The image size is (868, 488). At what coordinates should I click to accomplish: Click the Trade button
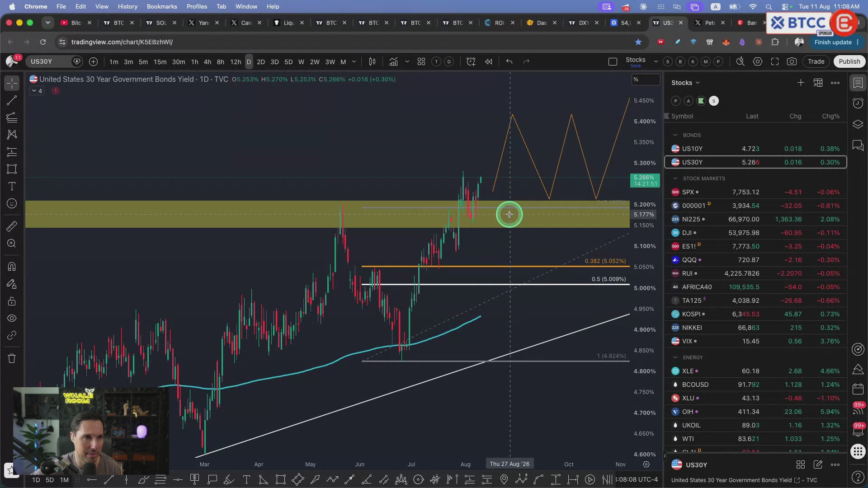pos(816,61)
